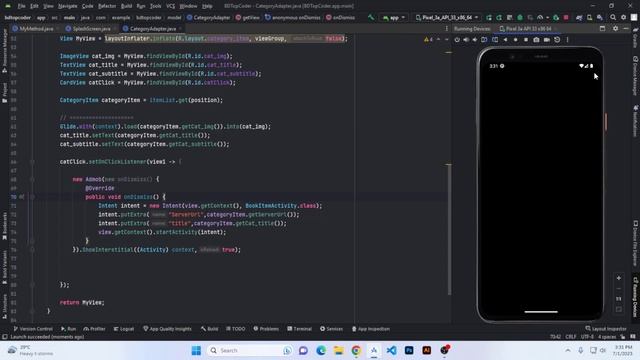This screenshot has height=360, width=640.
Task: Open the Problems tool window
Action: coord(266,329)
